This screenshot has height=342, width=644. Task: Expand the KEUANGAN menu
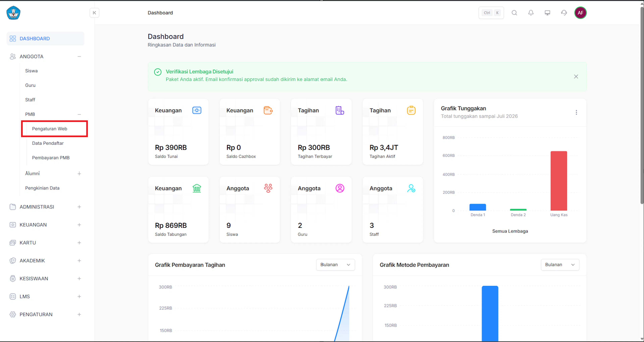pyautogui.click(x=79, y=225)
